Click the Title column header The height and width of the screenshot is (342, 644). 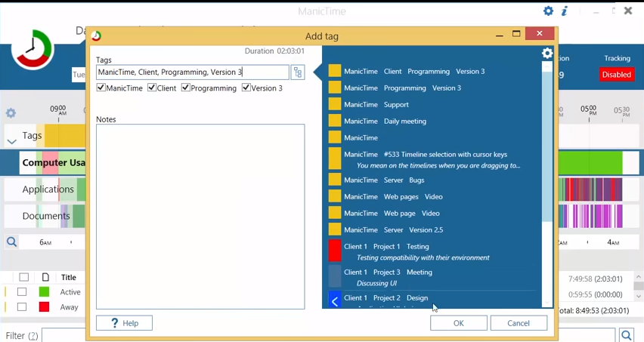coord(69,278)
